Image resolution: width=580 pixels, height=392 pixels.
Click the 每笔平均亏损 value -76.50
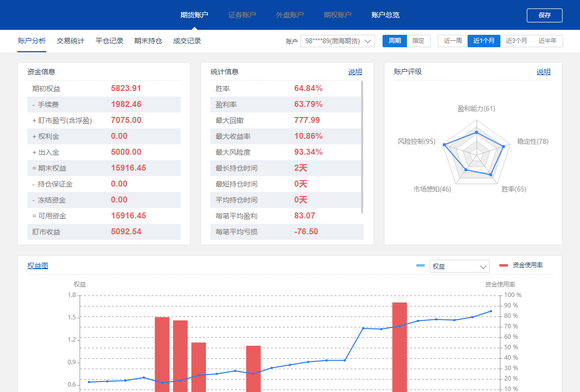306,231
